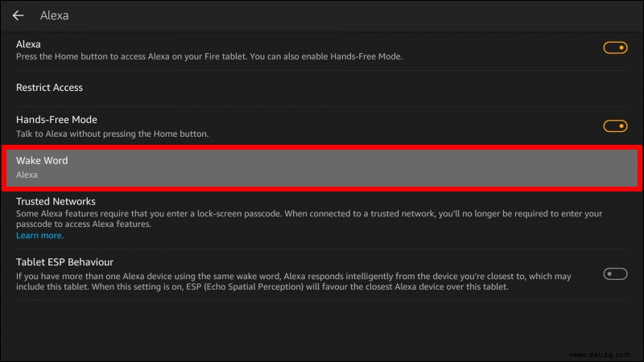Click the Alexa setting row label
This screenshot has width=644, height=362.
(28, 44)
